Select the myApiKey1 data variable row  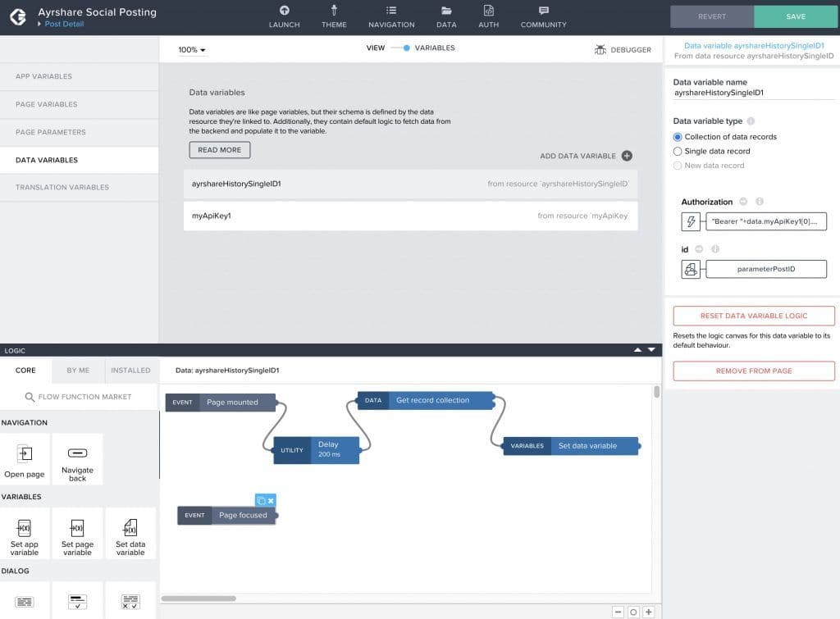[x=410, y=216]
